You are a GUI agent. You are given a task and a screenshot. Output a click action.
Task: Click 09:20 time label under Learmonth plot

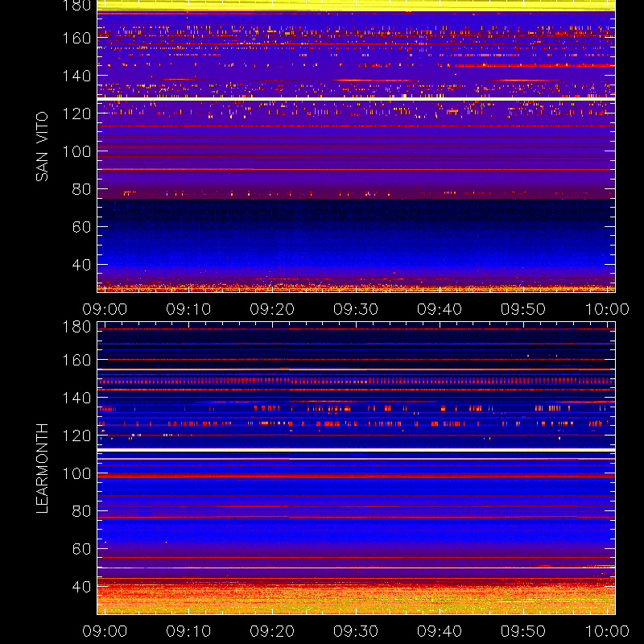point(272,631)
